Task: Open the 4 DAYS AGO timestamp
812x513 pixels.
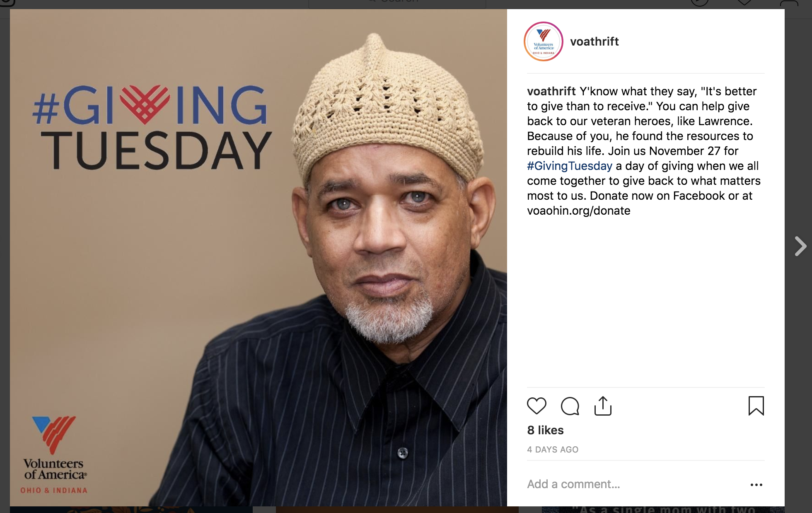Action: 553,450
